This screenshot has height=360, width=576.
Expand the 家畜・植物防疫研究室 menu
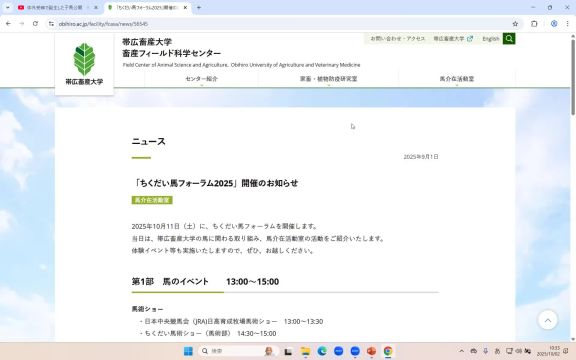click(328, 79)
